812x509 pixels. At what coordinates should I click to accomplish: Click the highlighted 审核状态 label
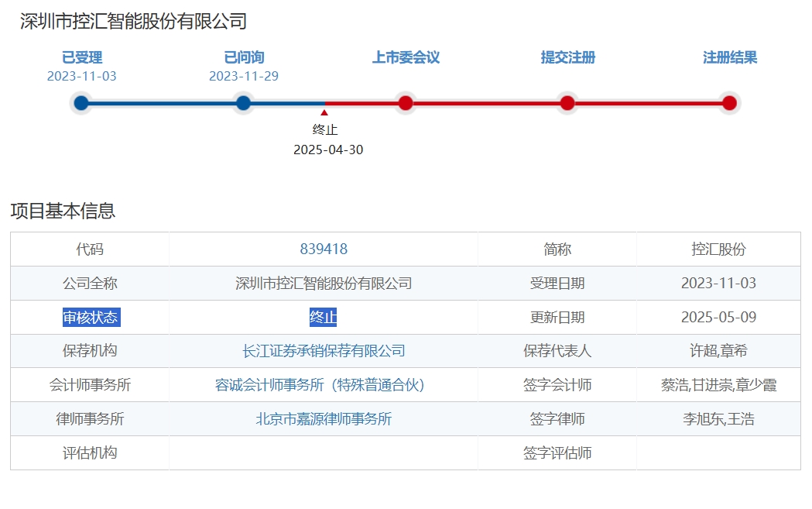click(91, 317)
